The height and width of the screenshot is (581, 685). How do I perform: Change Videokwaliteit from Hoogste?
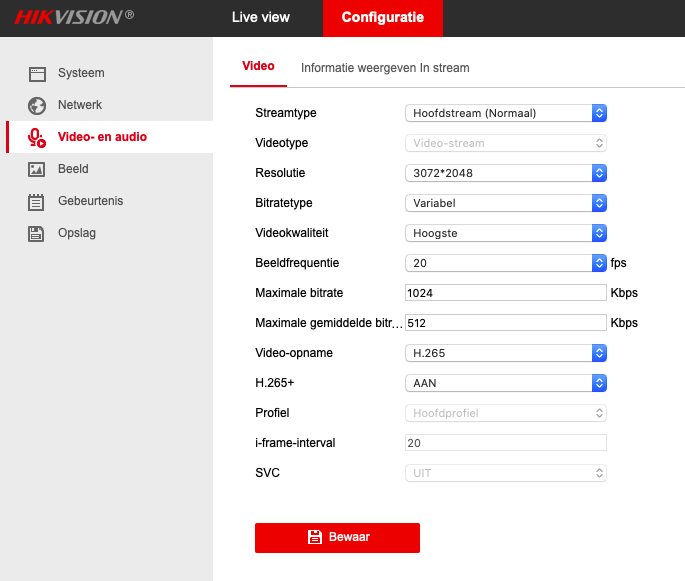coord(505,233)
